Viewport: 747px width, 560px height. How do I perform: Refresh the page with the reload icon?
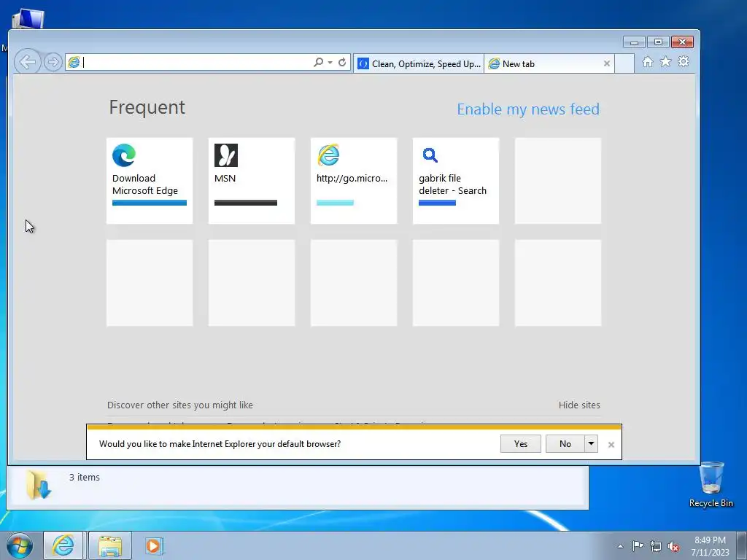(x=342, y=63)
